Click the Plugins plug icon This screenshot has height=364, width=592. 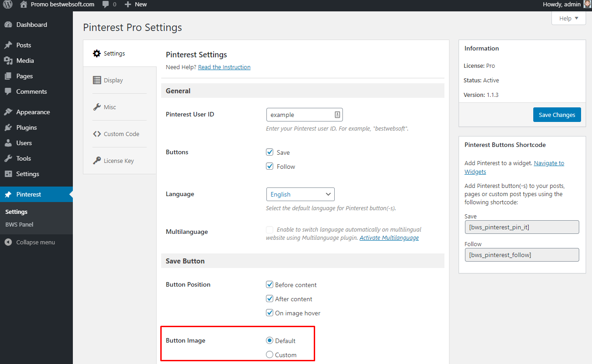[x=8, y=127]
